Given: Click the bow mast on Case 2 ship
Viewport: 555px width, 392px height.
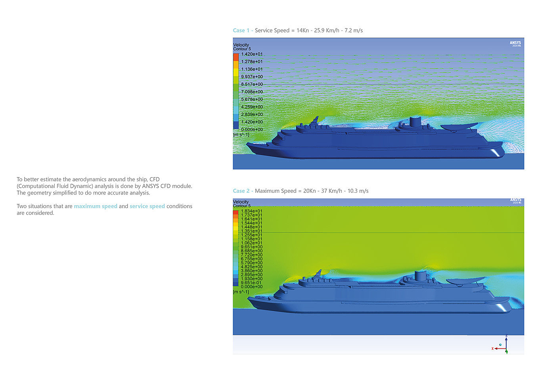Looking at the screenshot, I should 318,274.
